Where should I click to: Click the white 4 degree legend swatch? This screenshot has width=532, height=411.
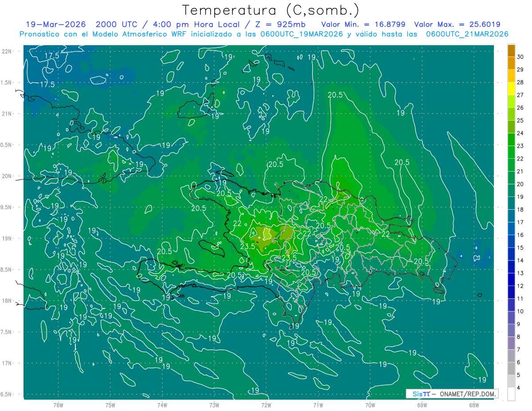click(x=511, y=394)
